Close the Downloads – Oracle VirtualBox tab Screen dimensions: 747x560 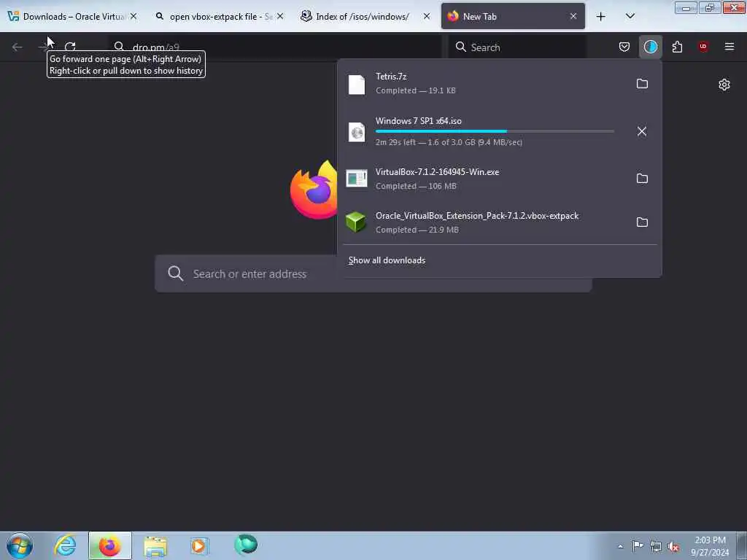tap(134, 16)
